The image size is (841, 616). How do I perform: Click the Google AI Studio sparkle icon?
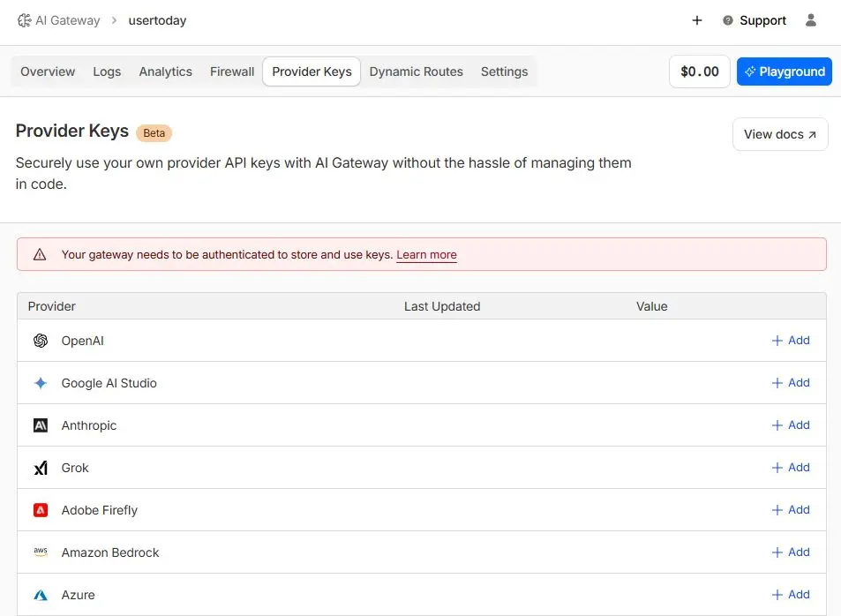[x=41, y=383]
